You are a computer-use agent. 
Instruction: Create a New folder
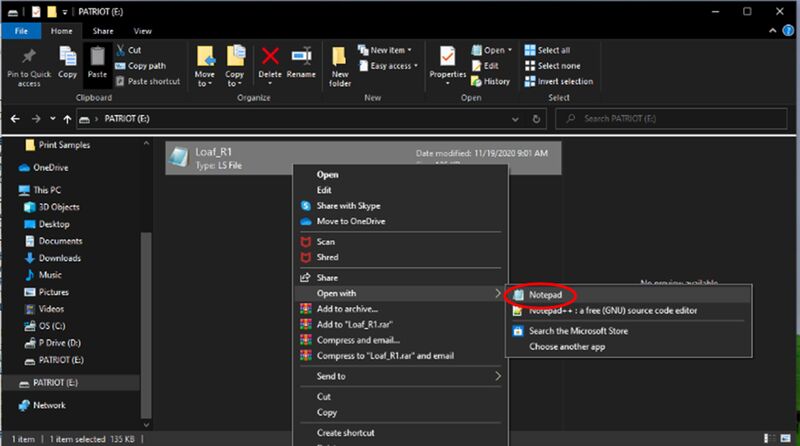point(340,66)
